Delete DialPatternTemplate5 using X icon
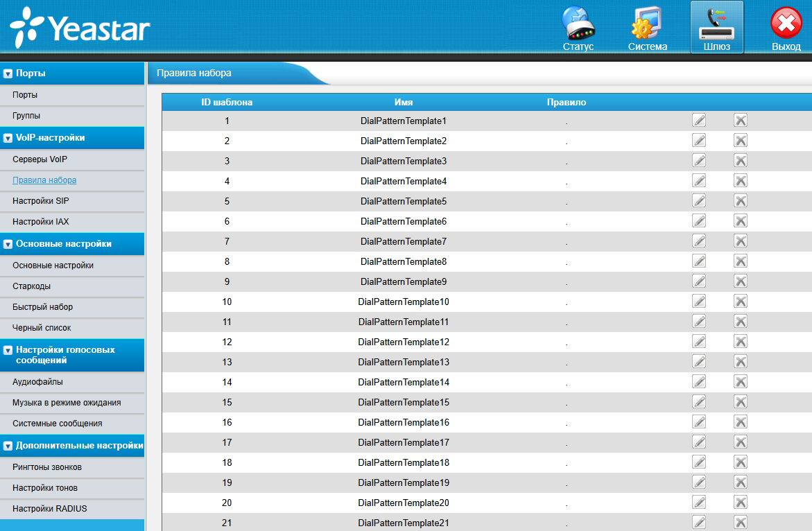Image resolution: width=812 pixels, height=531 pixels. [x=741, y=201]
